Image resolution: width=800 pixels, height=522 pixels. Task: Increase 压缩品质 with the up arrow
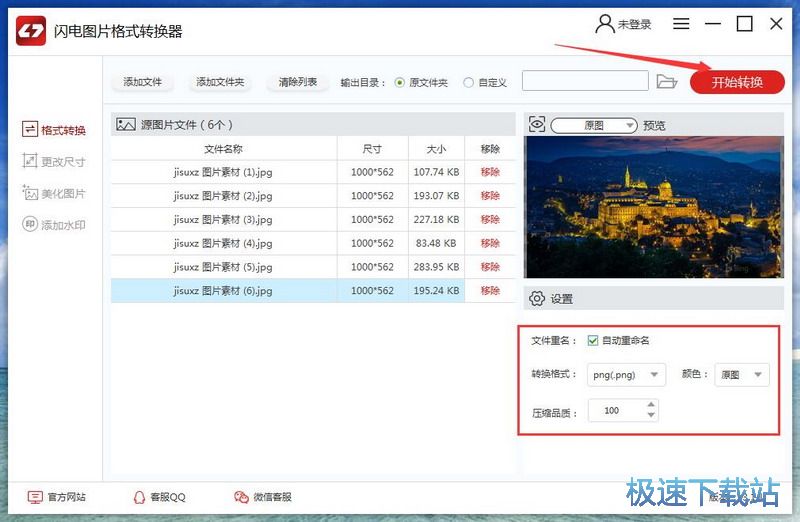652,405
